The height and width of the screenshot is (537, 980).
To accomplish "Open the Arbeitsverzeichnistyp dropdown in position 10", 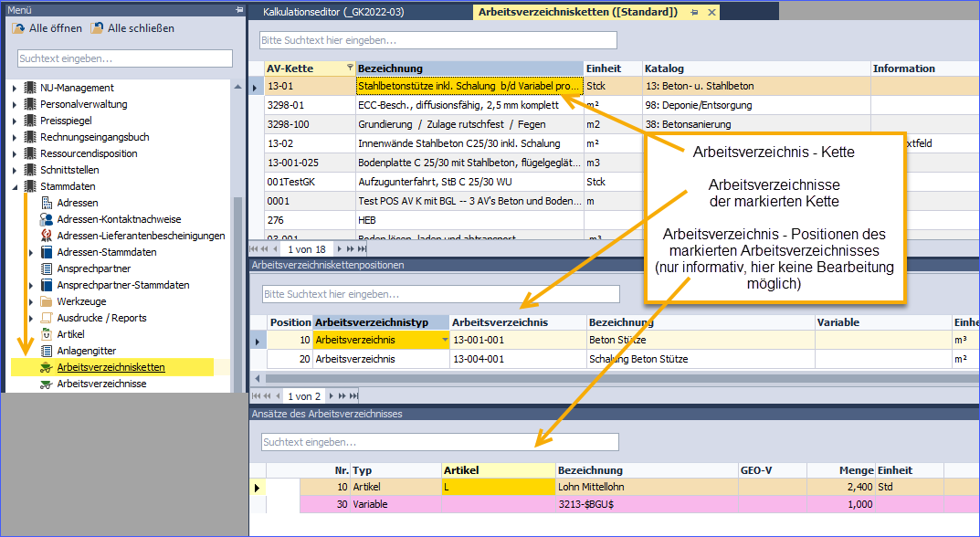I will point(445,340).
